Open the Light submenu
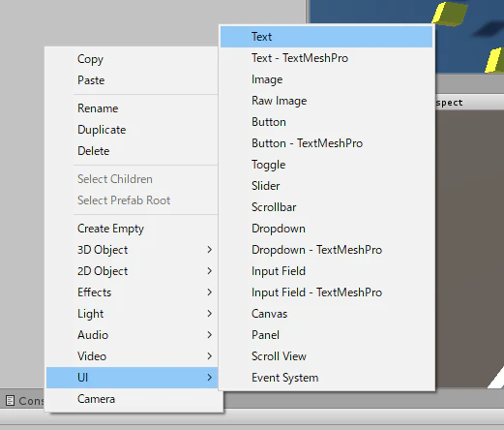This screenshot has height=430, width=504. tap(133, 314)
